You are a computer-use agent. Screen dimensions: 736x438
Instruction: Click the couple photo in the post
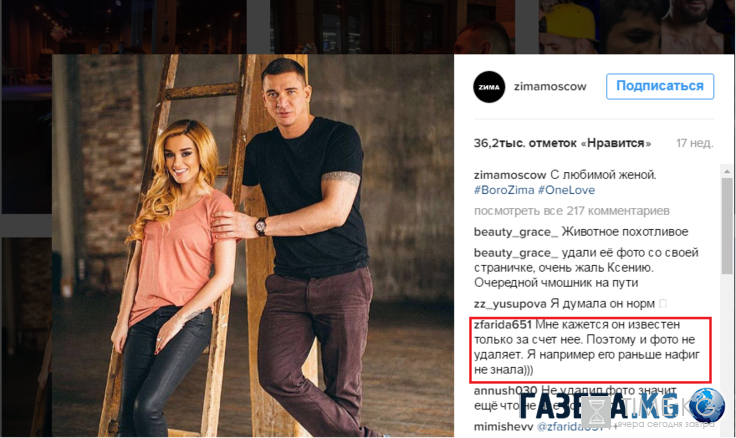(253, 246)
